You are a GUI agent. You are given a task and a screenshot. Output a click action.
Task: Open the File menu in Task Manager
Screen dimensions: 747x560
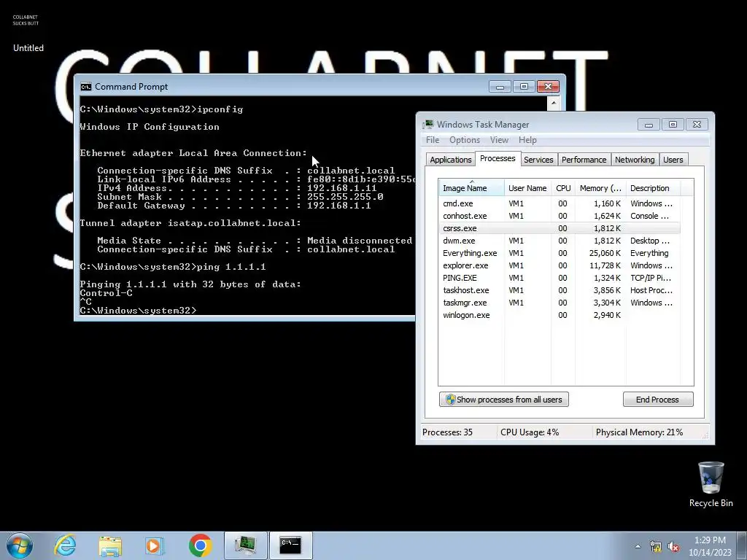(x=433, y=140)
